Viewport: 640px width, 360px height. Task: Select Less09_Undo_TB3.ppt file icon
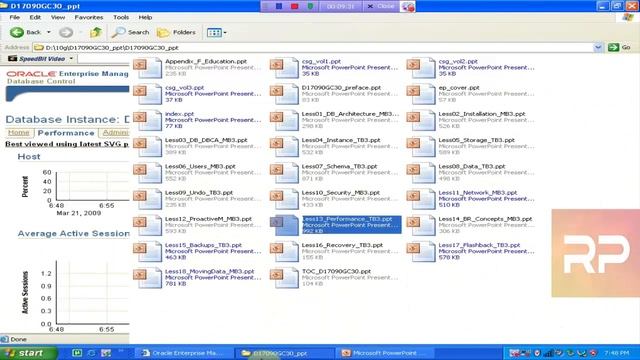tap(148, 199)
